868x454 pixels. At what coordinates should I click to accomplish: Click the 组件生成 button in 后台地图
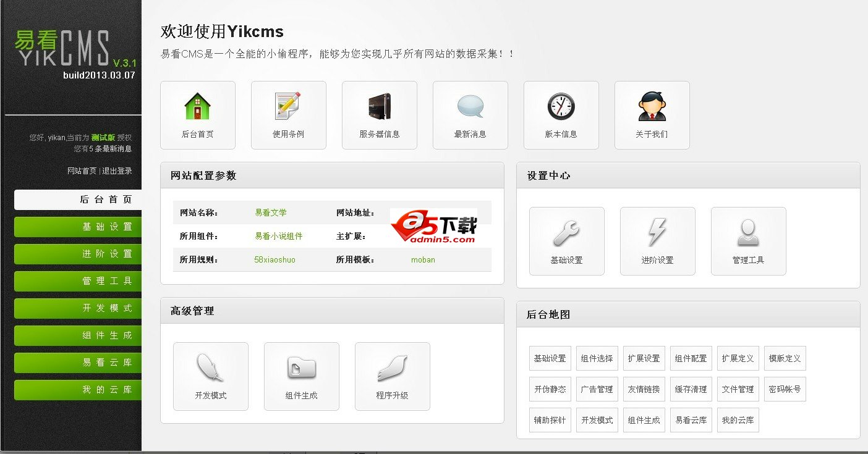pos(644,420)
